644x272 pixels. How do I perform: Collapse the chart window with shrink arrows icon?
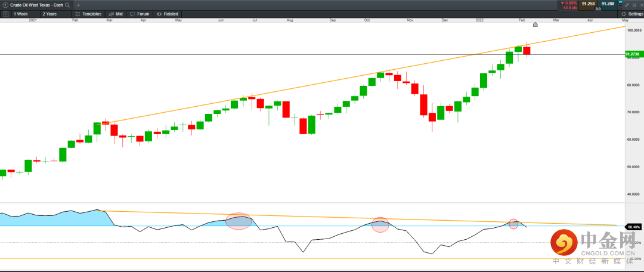click(627, 5)
